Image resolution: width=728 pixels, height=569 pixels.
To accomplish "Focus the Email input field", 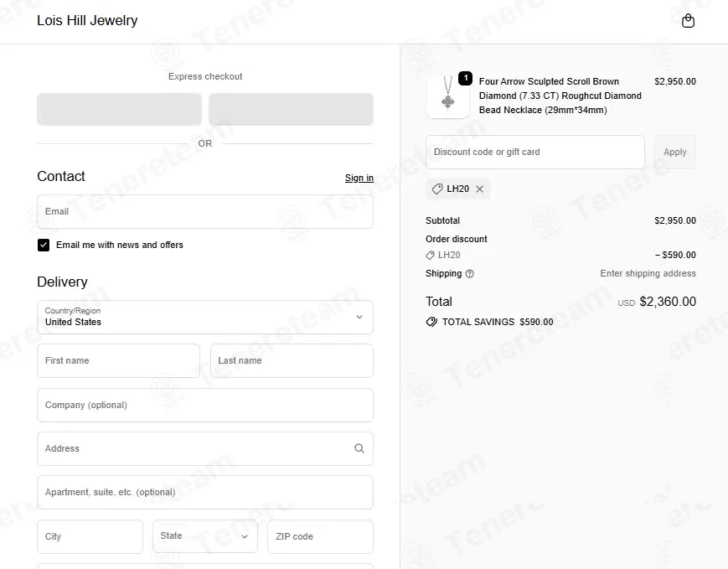I will point(204,211).
